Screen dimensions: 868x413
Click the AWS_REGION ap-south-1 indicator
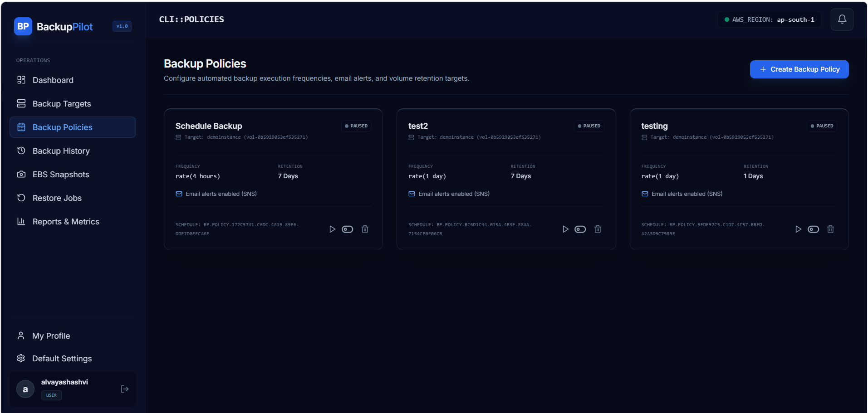pyautogui.click(x=769, y=19)
